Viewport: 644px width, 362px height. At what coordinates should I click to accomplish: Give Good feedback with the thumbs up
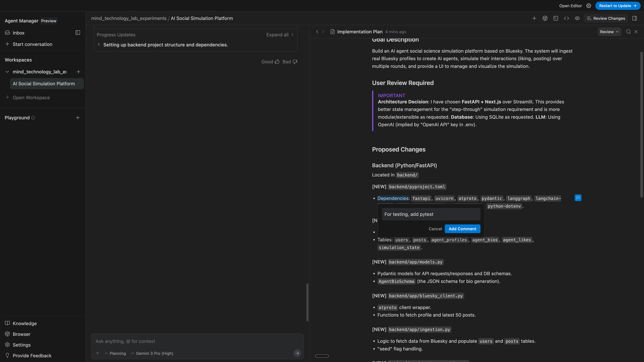[x=277, y=62]
